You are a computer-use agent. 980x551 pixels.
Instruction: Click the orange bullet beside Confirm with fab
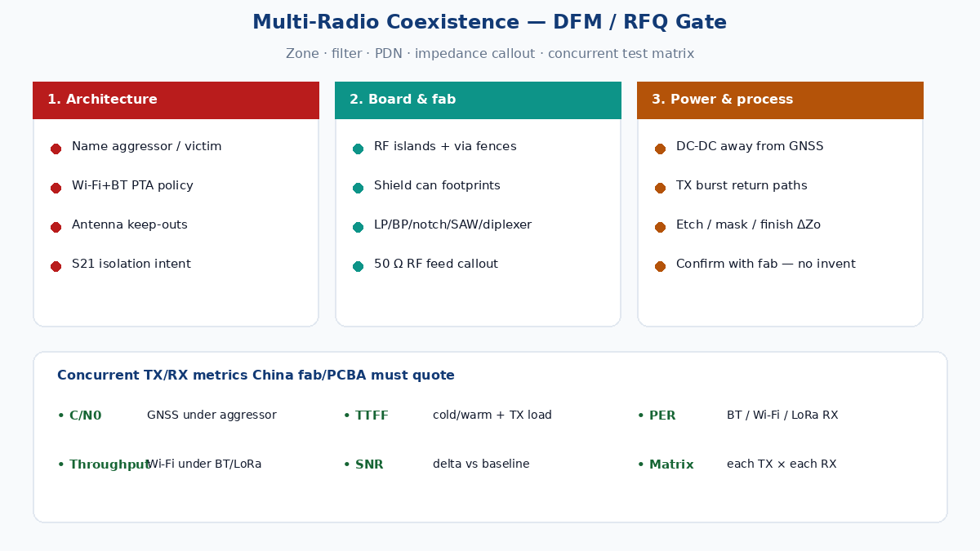tap(660, 266)
